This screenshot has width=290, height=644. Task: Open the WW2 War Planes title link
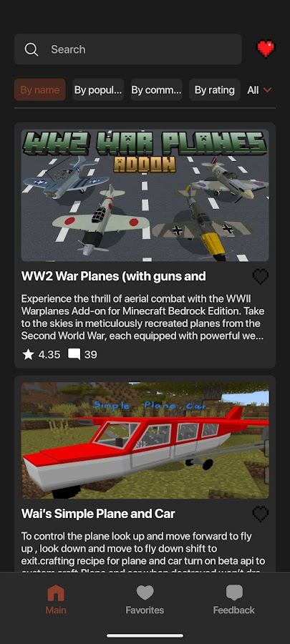pyautogui.click(x=114, y=276)
